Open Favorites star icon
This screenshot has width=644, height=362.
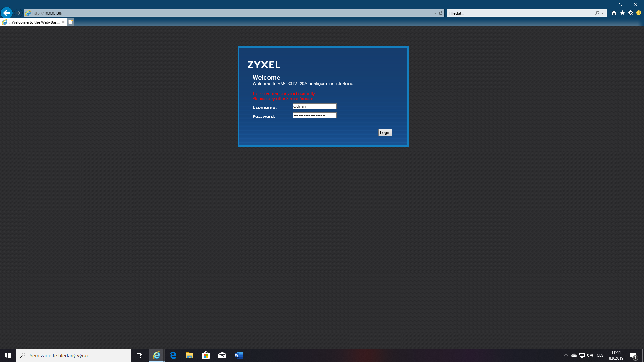[622, 13]
